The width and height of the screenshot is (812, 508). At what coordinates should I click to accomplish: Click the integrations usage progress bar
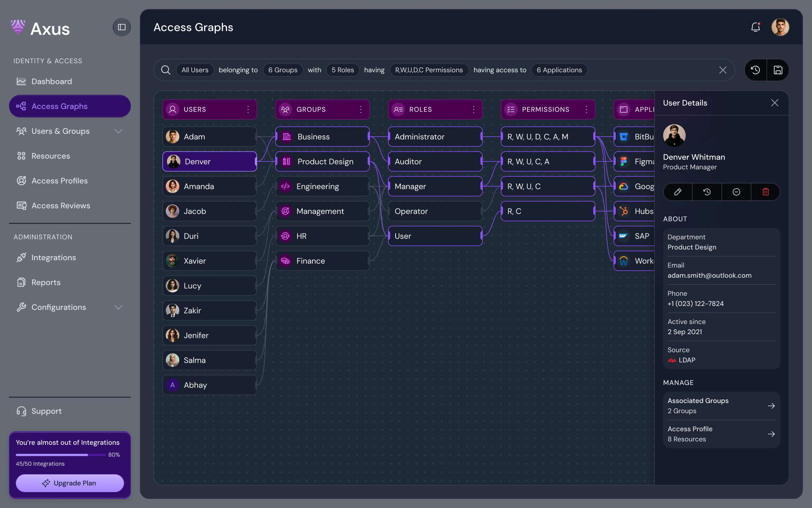point(60,455)
